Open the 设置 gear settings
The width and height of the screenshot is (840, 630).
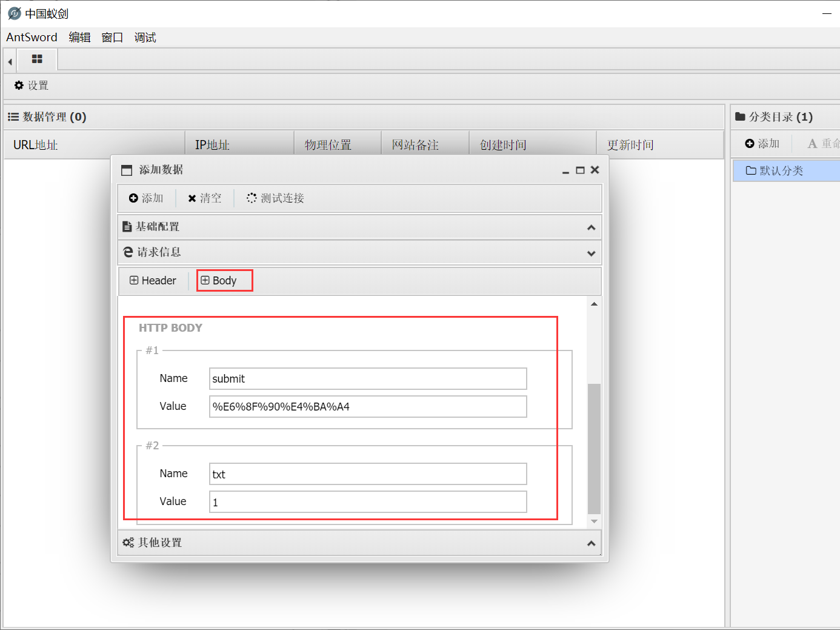click(x=32, y=85)
